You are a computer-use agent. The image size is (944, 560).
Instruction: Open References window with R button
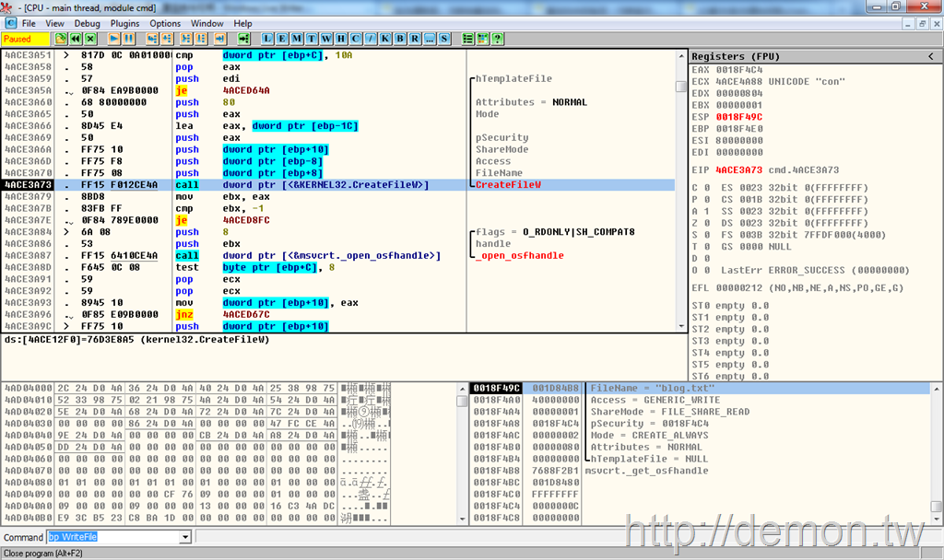415,39
